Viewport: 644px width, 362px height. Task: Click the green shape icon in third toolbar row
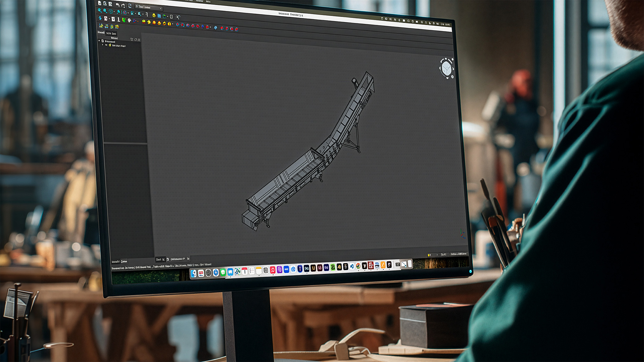coord(124,20)
